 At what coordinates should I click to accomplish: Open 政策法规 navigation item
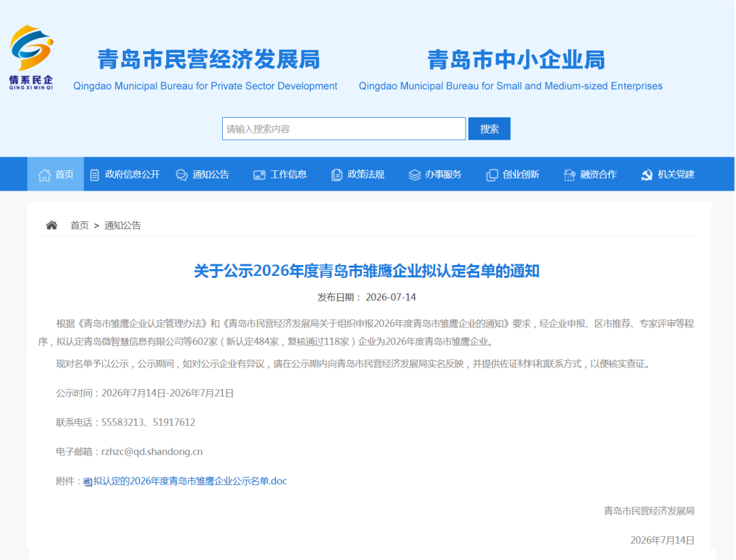[x=358, y=174]
